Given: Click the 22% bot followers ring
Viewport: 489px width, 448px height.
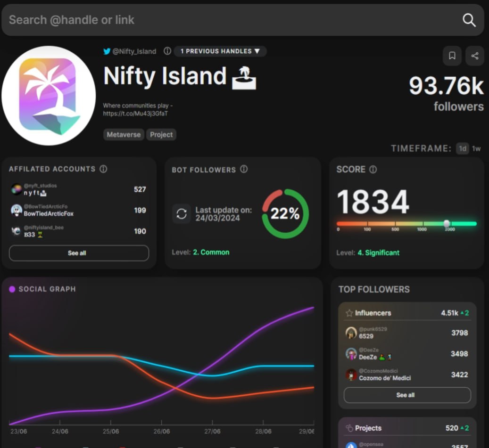Looking at the screenshot, I should pyautogui.click(x=285, y=214).
